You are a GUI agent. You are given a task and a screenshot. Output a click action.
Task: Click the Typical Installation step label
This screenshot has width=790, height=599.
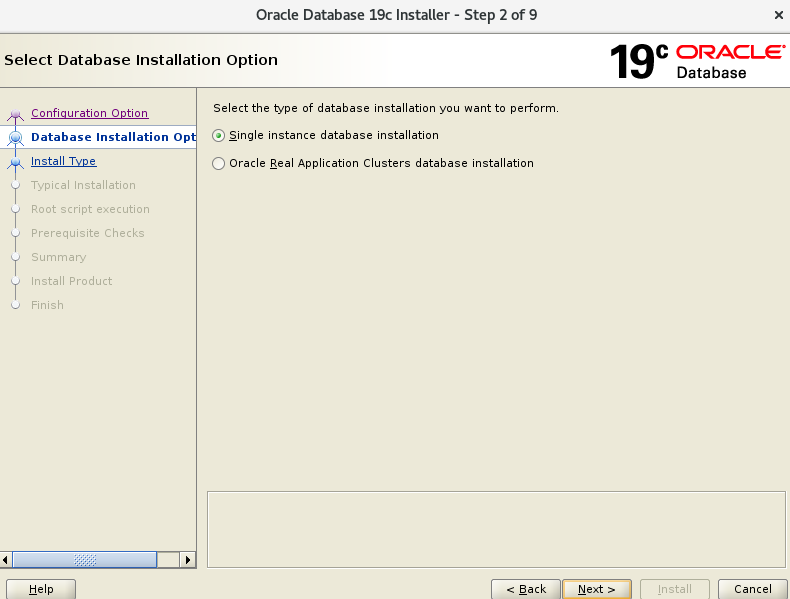[x=83, y=185]
